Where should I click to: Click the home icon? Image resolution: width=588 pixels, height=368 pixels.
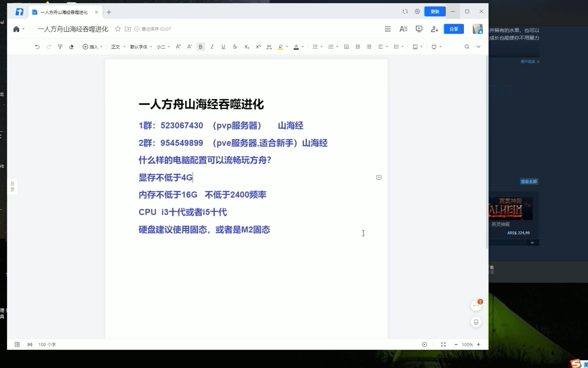[x=16, y=29]
